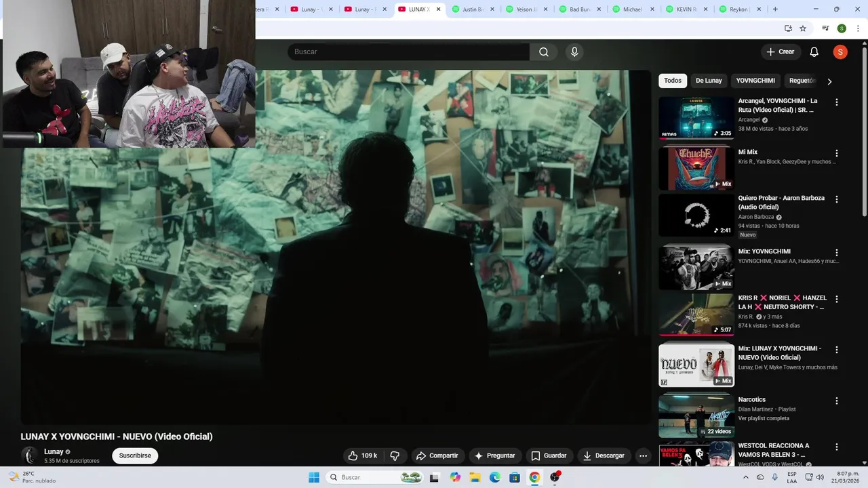
Task: Focus the YouTube Buscar search field
Action: [x=408, y=52]
